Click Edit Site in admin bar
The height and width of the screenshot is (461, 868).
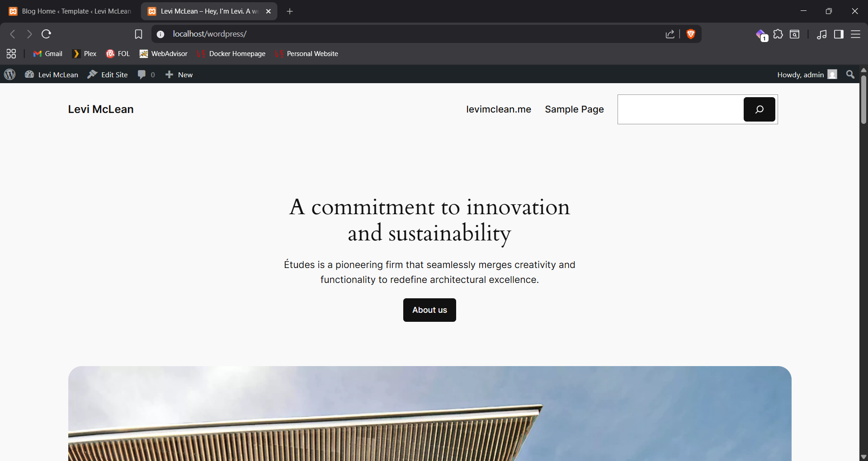click(x=108, y=75)
